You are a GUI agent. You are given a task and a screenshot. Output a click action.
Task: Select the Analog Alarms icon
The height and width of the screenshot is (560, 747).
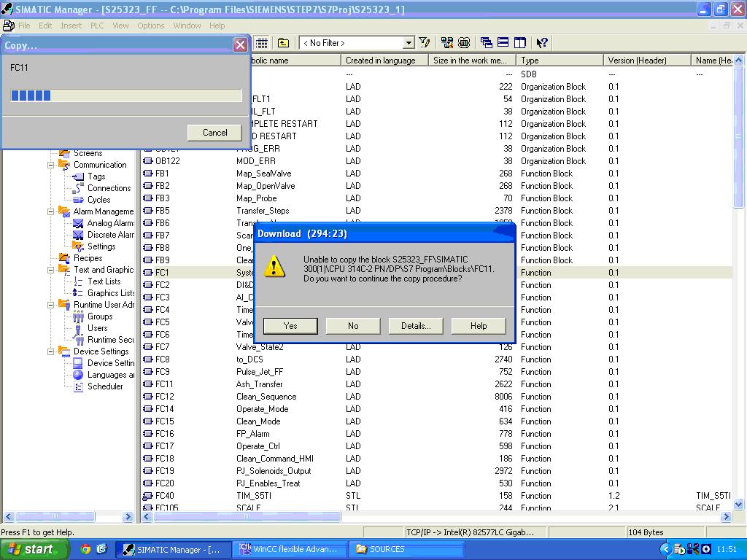click(78, 223)
